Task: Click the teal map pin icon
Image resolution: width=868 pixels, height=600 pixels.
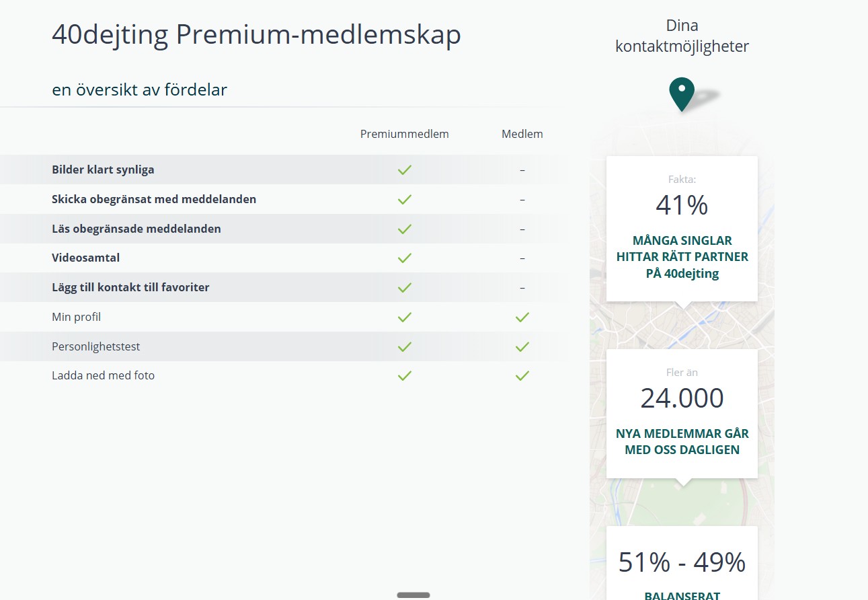Action: 682,94
